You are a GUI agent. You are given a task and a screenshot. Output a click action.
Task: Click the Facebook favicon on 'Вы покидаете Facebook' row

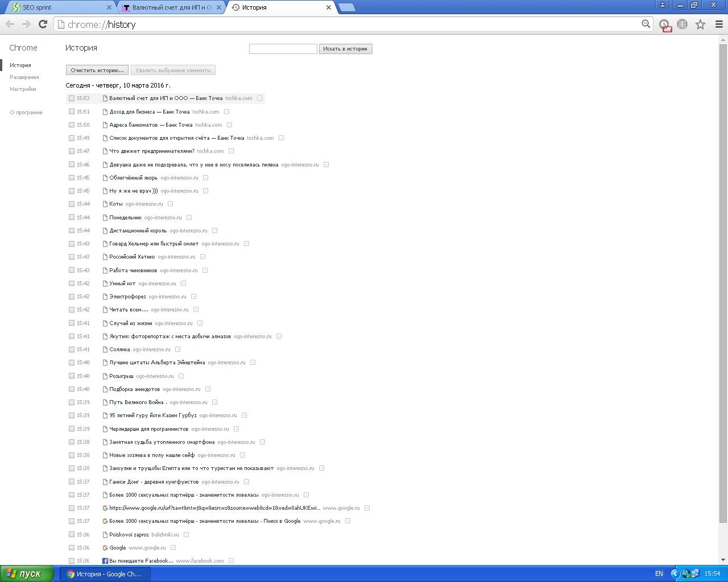pyautogui.click(x=105, y=561)
